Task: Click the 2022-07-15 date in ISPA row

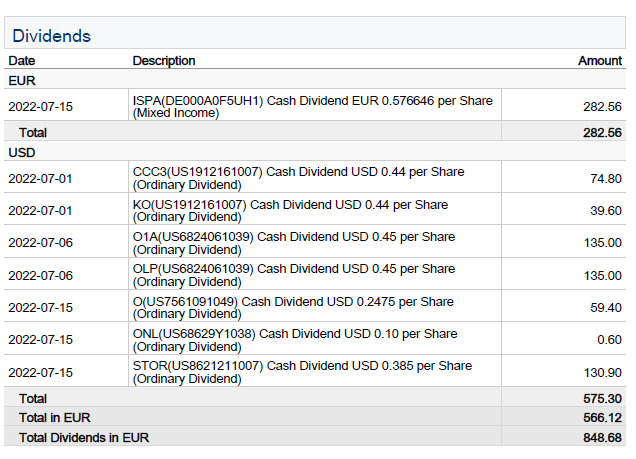Action: point(39,106)
